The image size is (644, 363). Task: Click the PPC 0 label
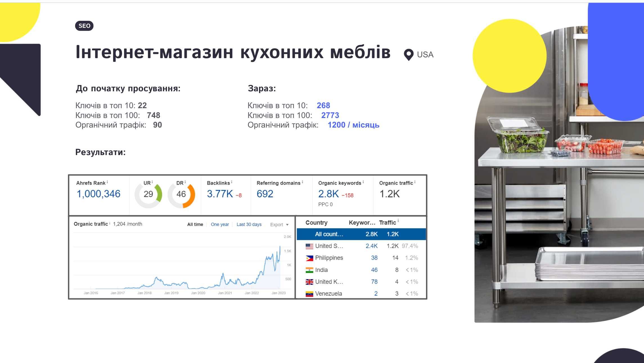click(325, 205)
